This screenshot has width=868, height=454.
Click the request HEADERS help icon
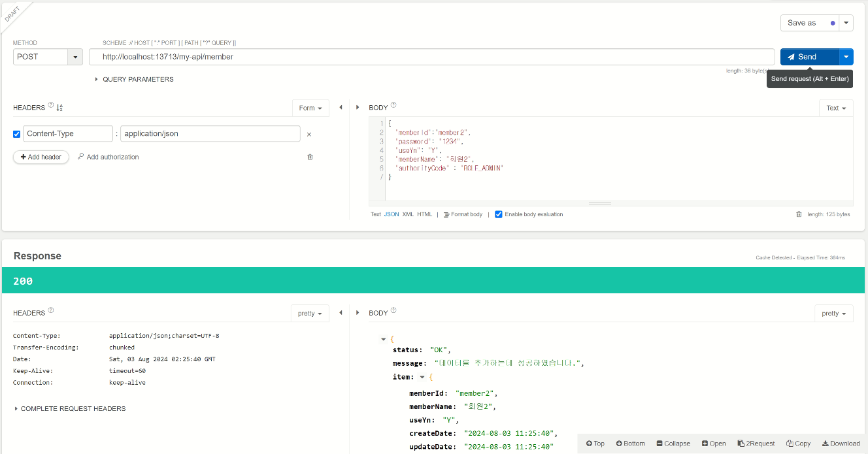tap(51, 106)
